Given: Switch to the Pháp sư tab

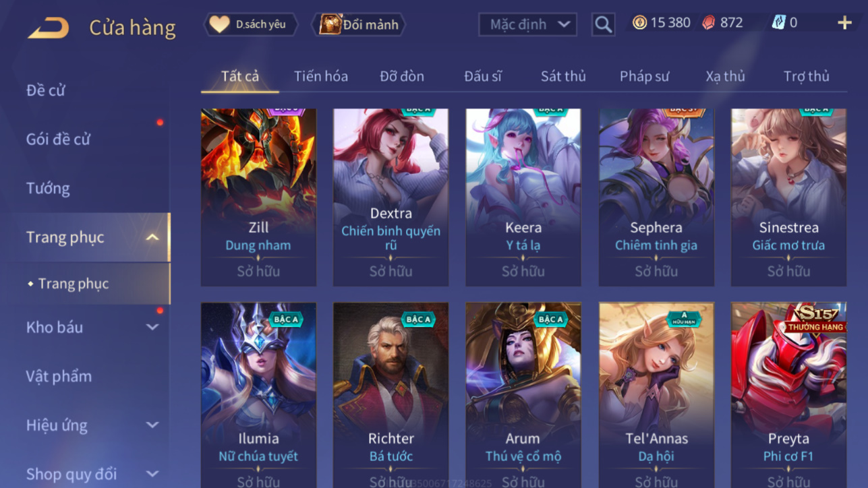Looking at the screenshot, I should tap(644, 76).
